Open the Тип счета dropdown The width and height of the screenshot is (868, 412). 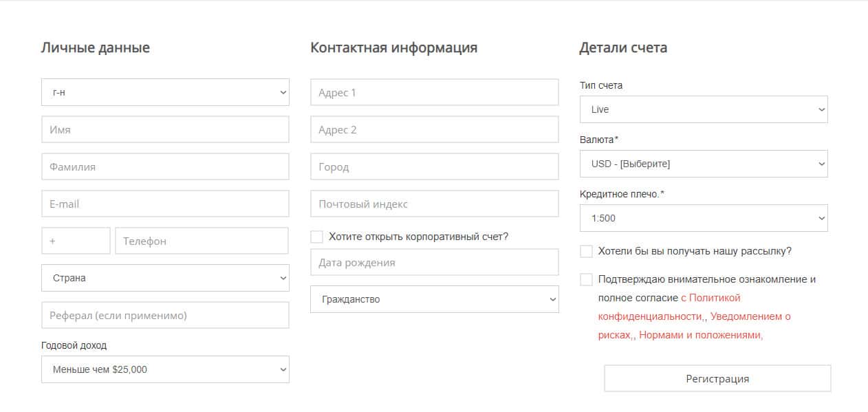point(704,109)
